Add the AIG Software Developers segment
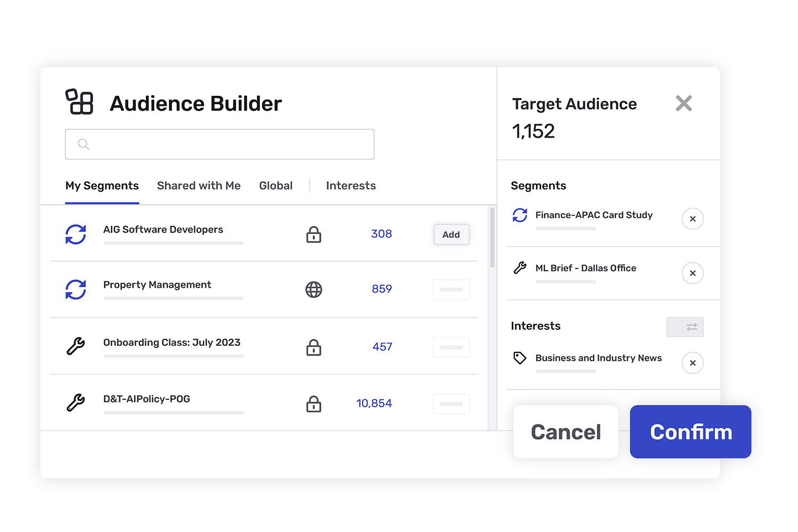 pos(451,234)
